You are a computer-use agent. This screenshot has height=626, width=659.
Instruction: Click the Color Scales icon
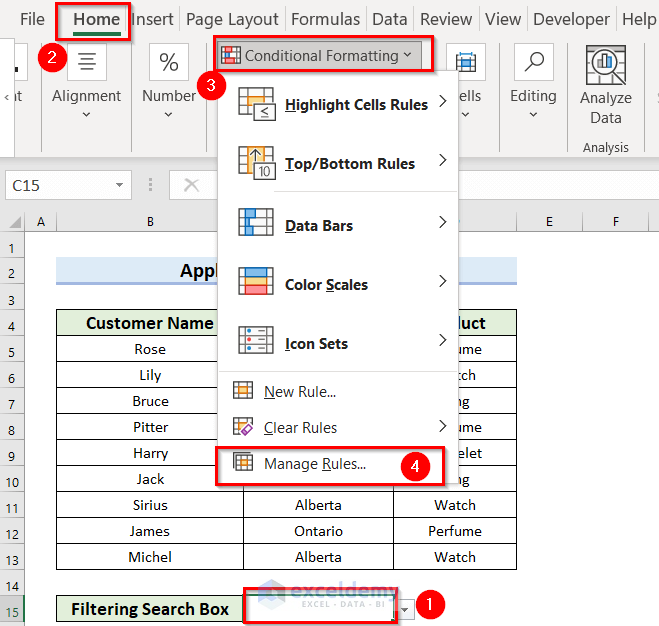[256, 284]
